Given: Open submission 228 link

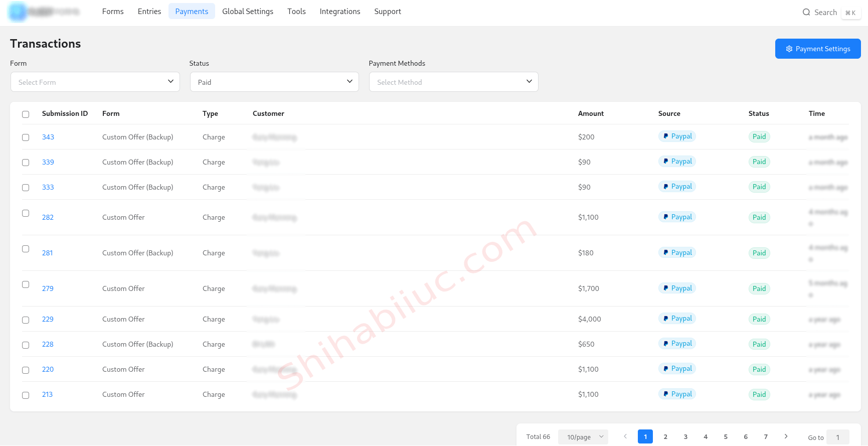Looking at the screenshot, I should click(x=48, y=344).
